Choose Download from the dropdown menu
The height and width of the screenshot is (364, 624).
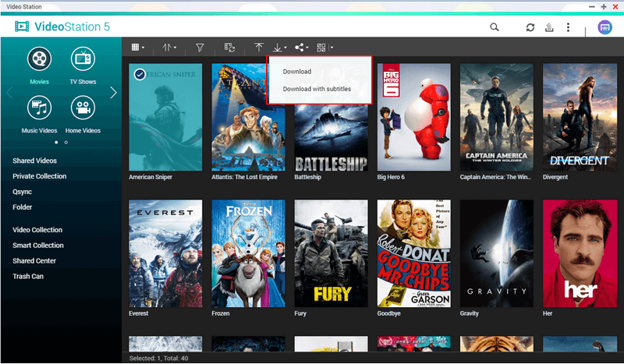(297, 72)
